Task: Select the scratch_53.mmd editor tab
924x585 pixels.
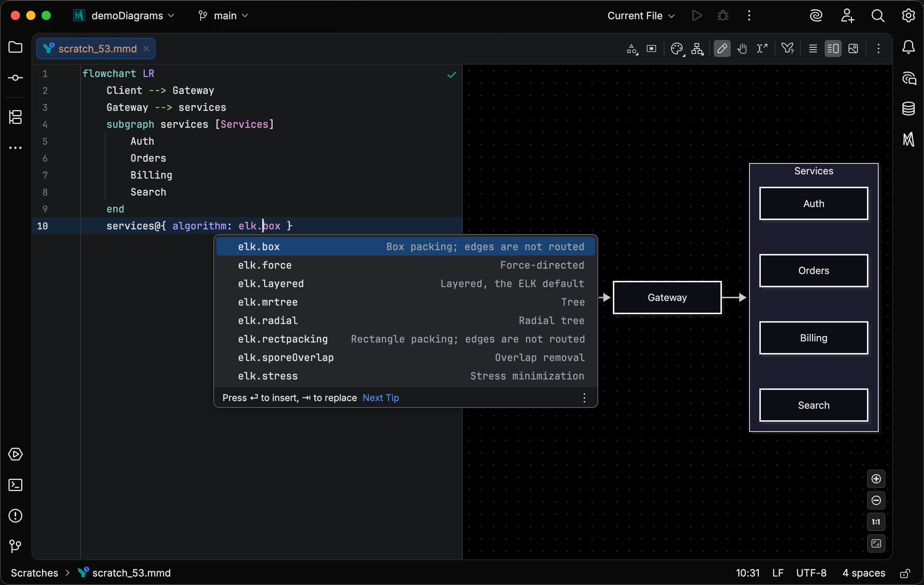Action: (96, 49)
